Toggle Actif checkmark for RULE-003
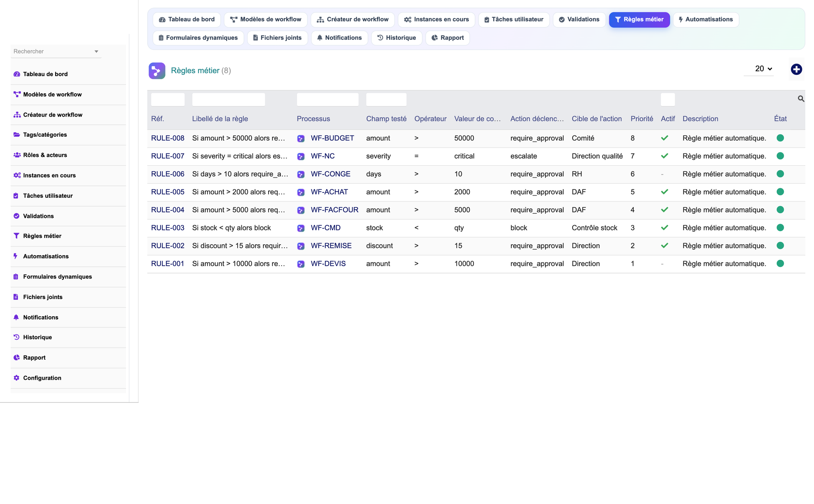814x504 pixels. pos(664,228)
